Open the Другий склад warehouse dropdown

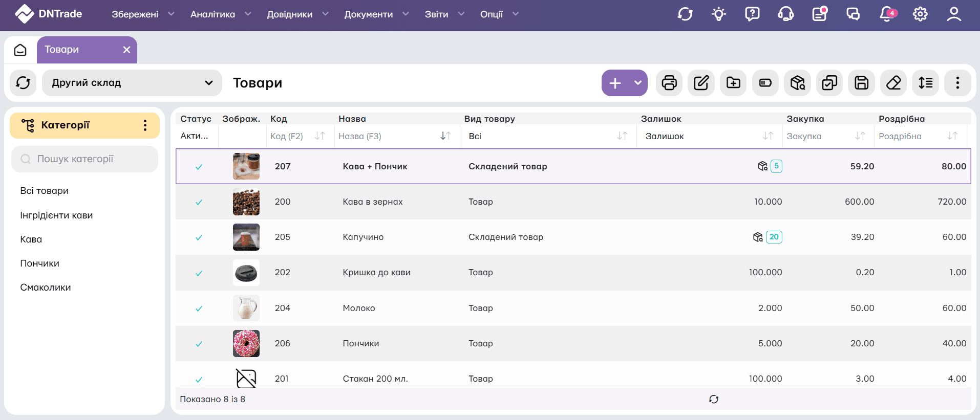(x=132, y=83)
